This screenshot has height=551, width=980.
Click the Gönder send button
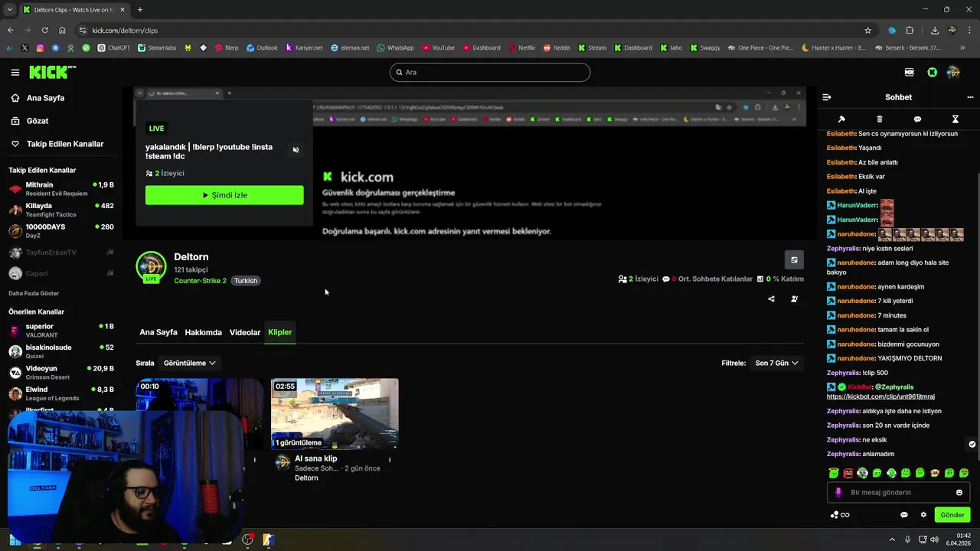[x=952, y=515]
